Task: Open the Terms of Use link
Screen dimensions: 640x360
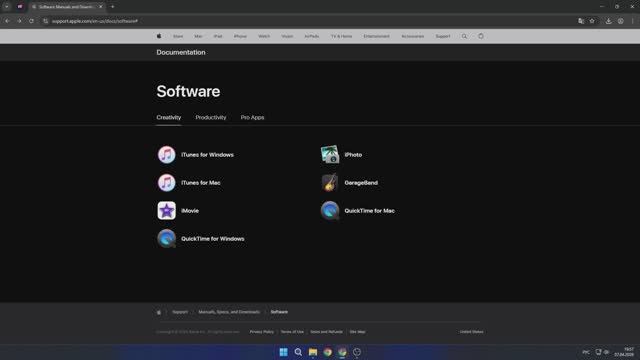Action: (x=292, y=332)
